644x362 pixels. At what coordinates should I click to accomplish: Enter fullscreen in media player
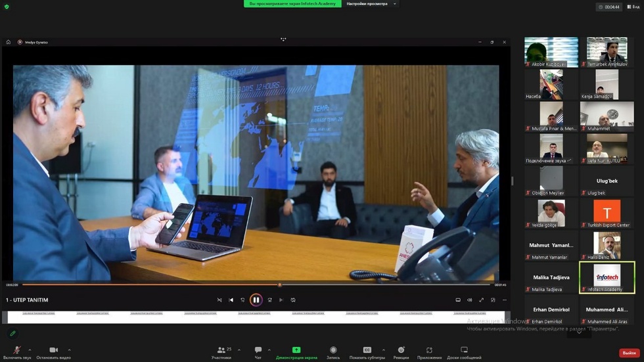[481, 300]
